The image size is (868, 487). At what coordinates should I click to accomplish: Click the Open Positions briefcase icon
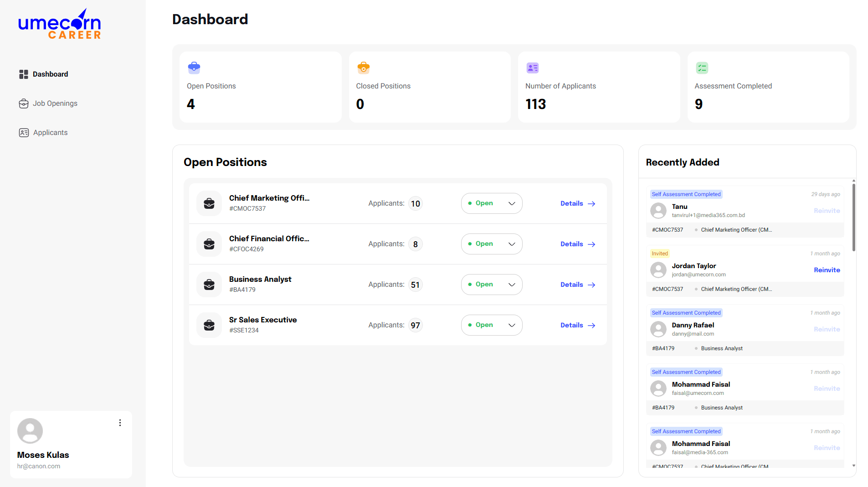pos(194,68)
